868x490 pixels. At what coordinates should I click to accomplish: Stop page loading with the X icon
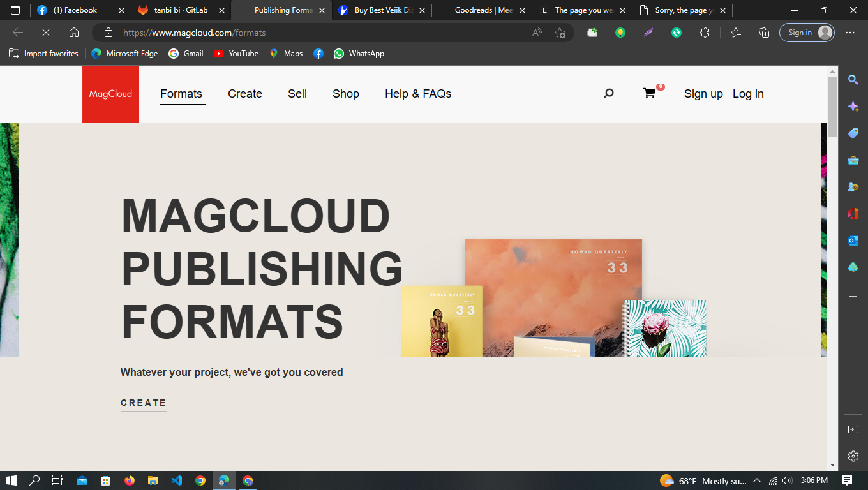(x=46, y=33)
